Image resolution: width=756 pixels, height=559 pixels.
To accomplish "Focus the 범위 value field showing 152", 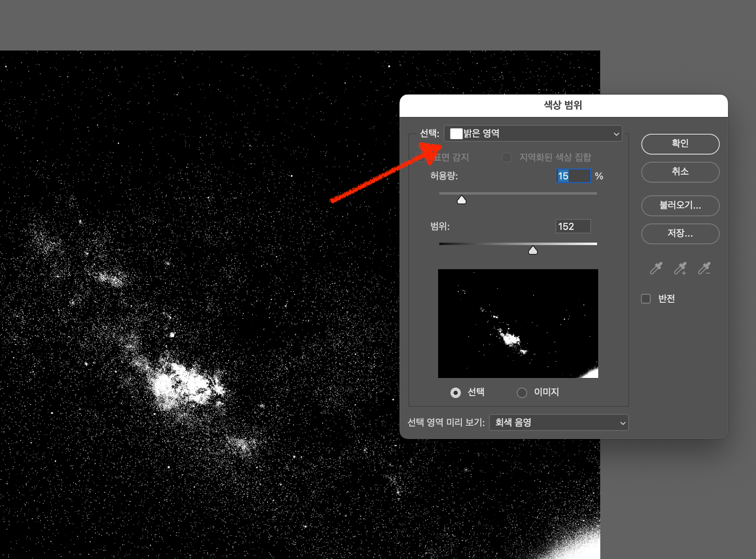I will (573, 226).
